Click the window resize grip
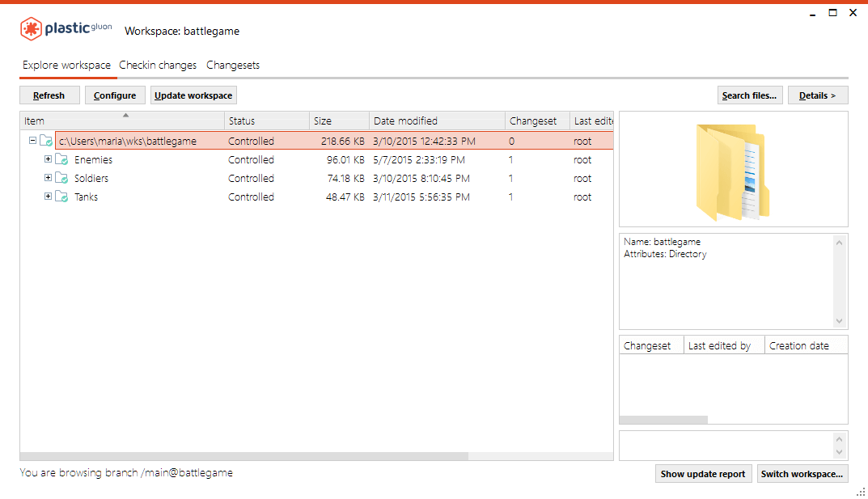Viewport: 868px width, 499px height. tap(861, 491)
